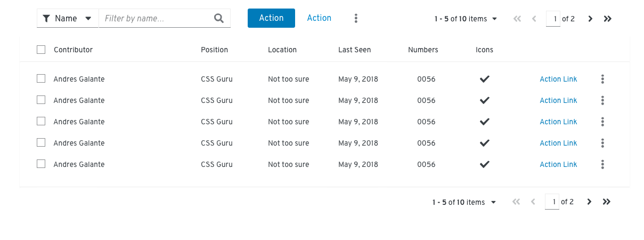Click the Numbers column header
The width and height of the screenshot is (644, 240).
(x=423, y=50)
